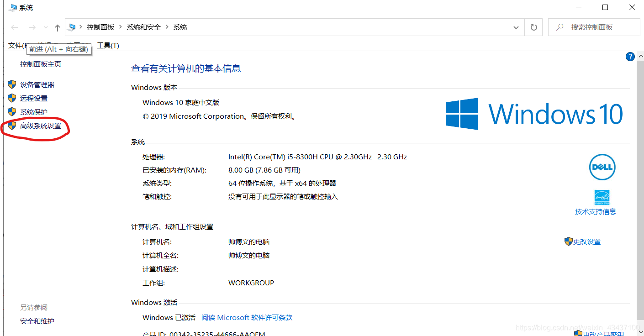Click the back navigation arrow
Screen dimensions: 644x336
tap(14, 27)
